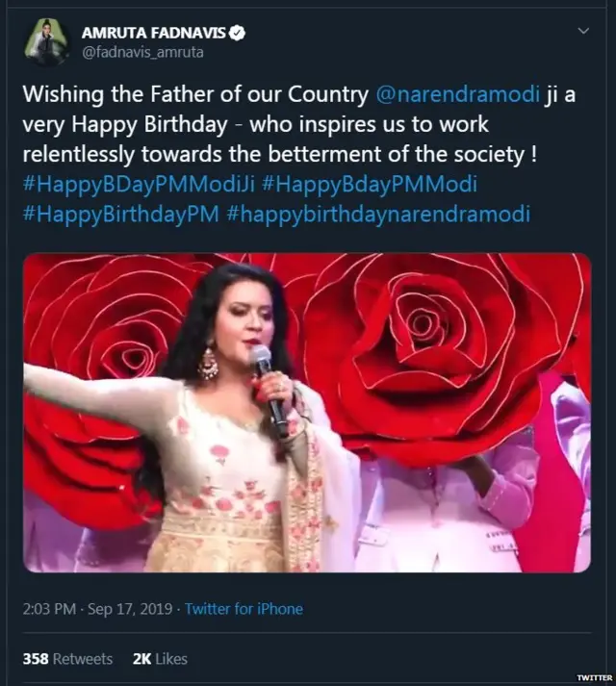Viewport: 616px width, 686px height.
Task: View the 358 Retweets list
Action: tap(67, 659)
